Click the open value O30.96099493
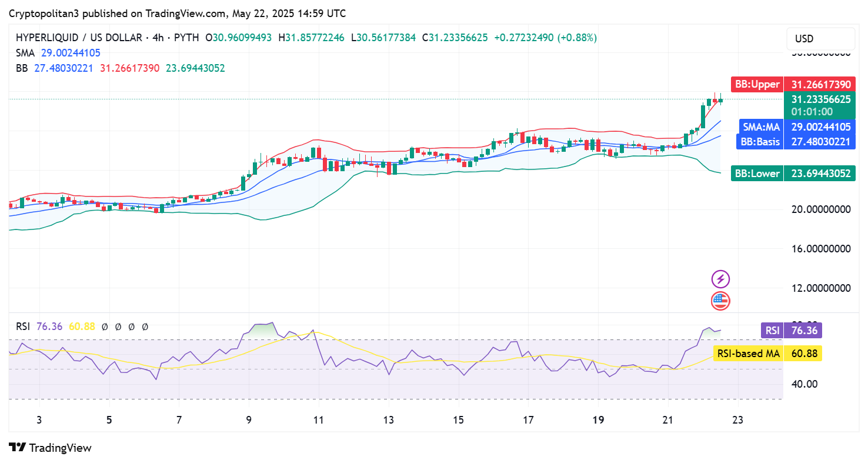868x463 pixels. coord(239,38)
